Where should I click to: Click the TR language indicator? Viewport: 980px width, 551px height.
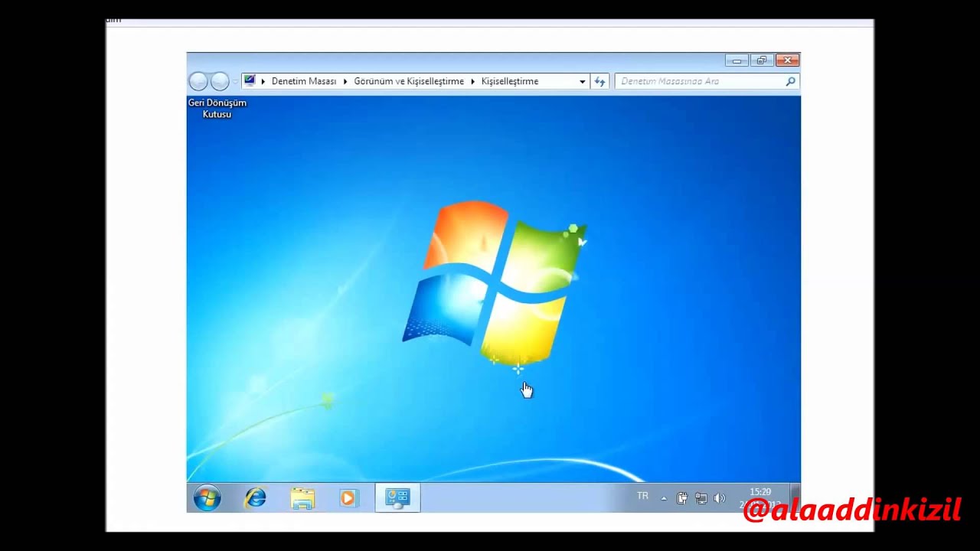642,497
